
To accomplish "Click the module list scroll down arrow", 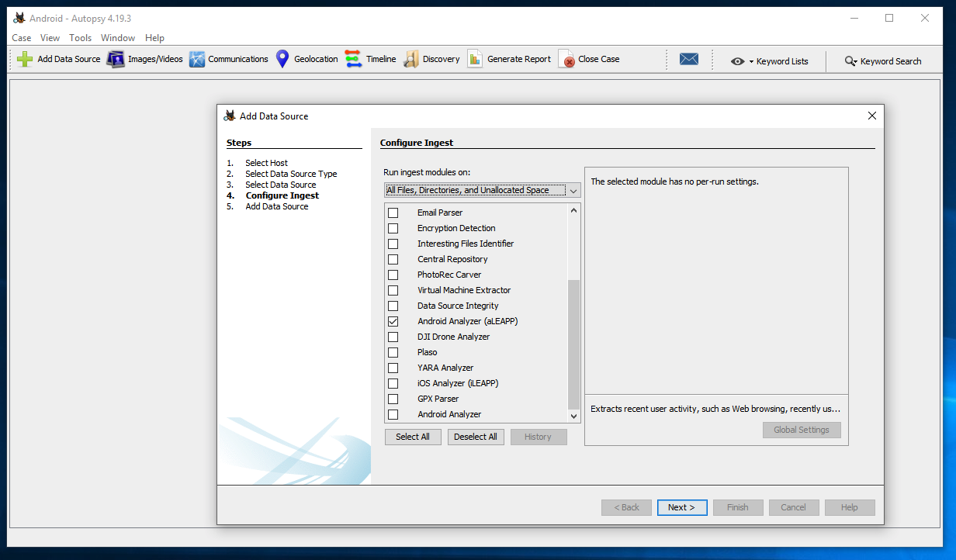I will [574, 417].
